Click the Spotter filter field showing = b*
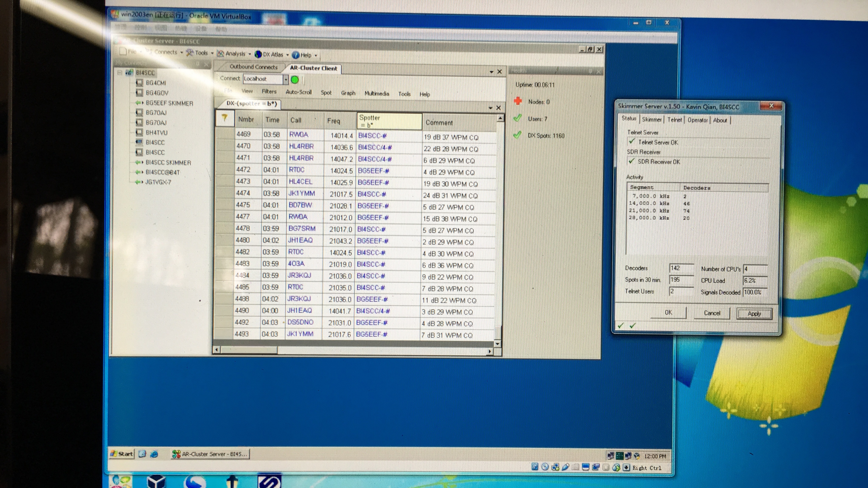Screen dimensions: 868x488 pos(389,121)
